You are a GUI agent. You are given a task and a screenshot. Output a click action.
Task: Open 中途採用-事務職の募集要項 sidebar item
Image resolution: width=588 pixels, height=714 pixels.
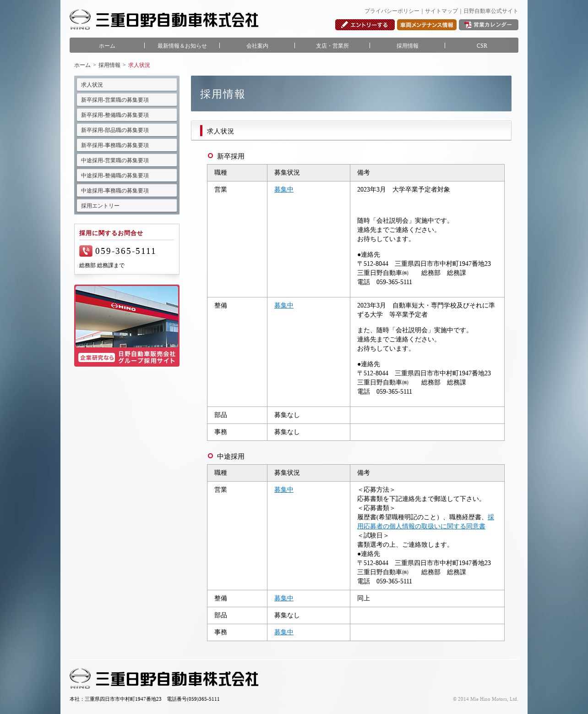[127, 191]
